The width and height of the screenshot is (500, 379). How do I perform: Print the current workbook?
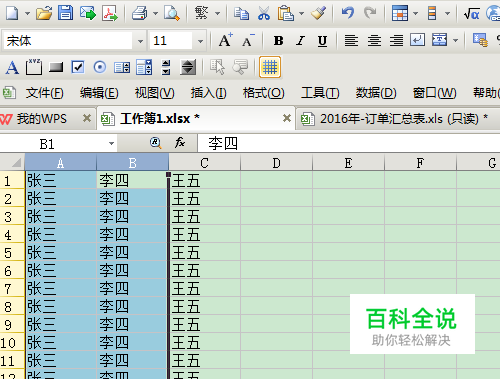tap(140, 13)
